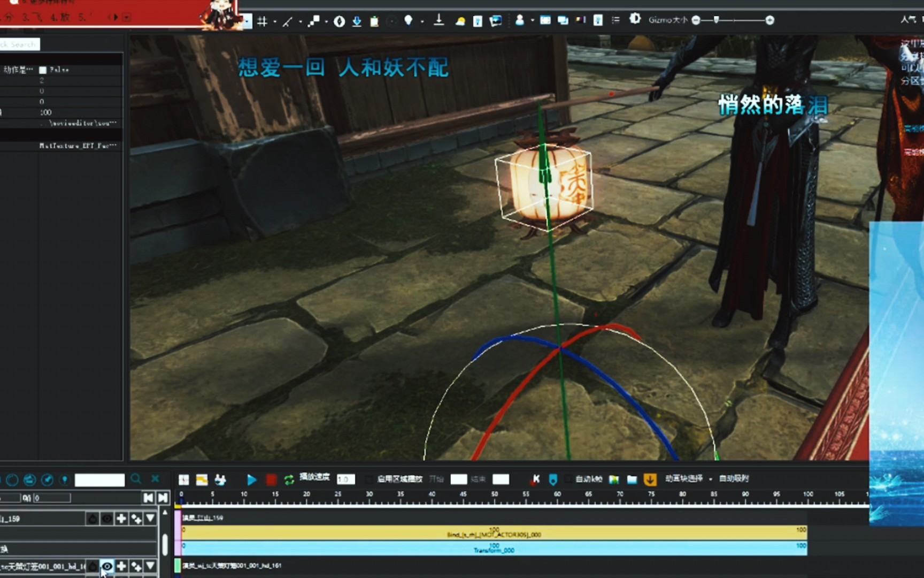Expand track _159 with down triangle
This screenshot has height=578, width=924.
pyautogui.click(x=150, y=519)
